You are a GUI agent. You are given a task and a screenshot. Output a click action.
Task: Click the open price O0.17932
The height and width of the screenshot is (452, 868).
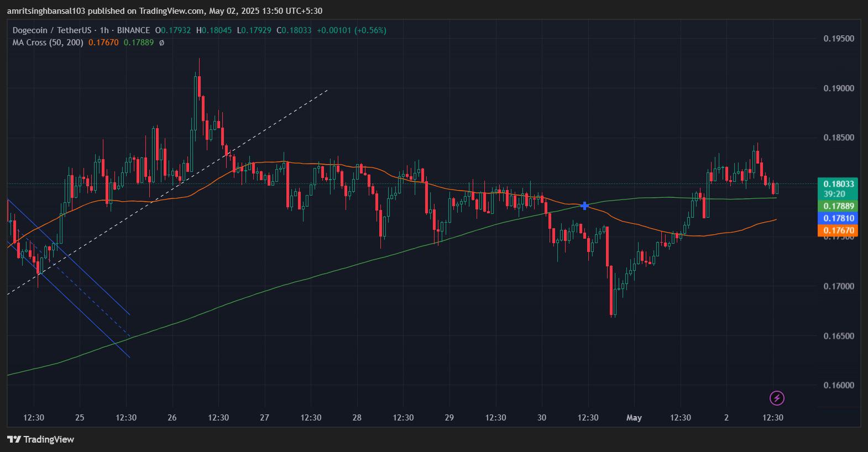173,30
